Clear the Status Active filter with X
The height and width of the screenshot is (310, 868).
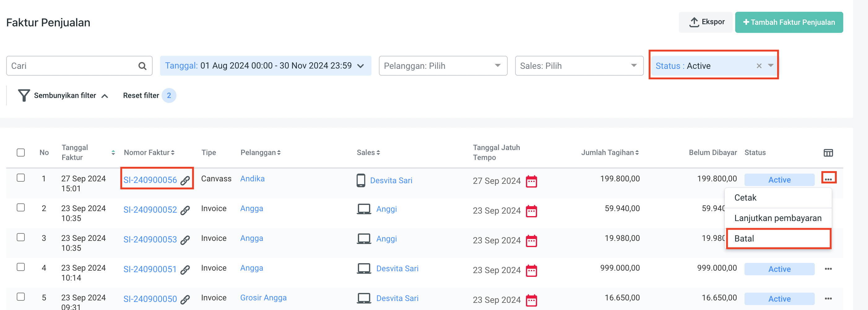coord(759,66)
